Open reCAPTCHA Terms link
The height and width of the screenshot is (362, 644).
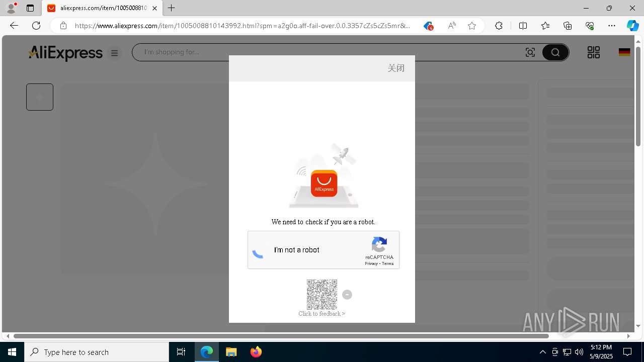(x=387, y=263)
